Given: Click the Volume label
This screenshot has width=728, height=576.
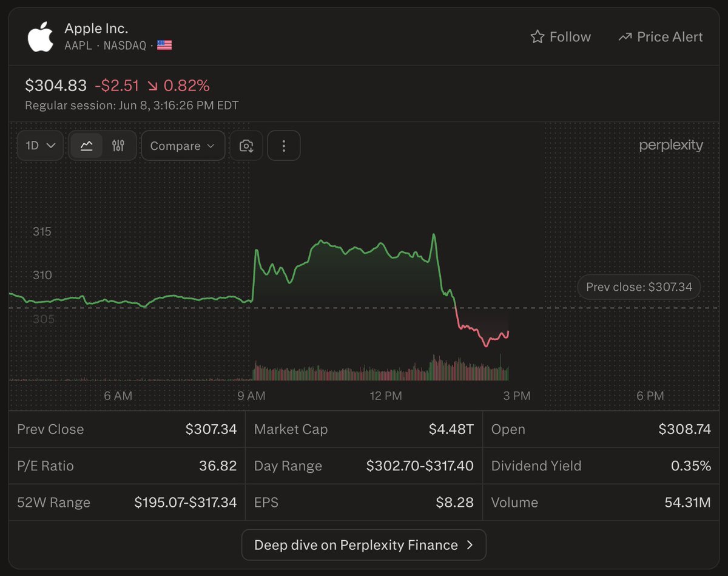Looking at the screenshot, I should coord(514,503).
